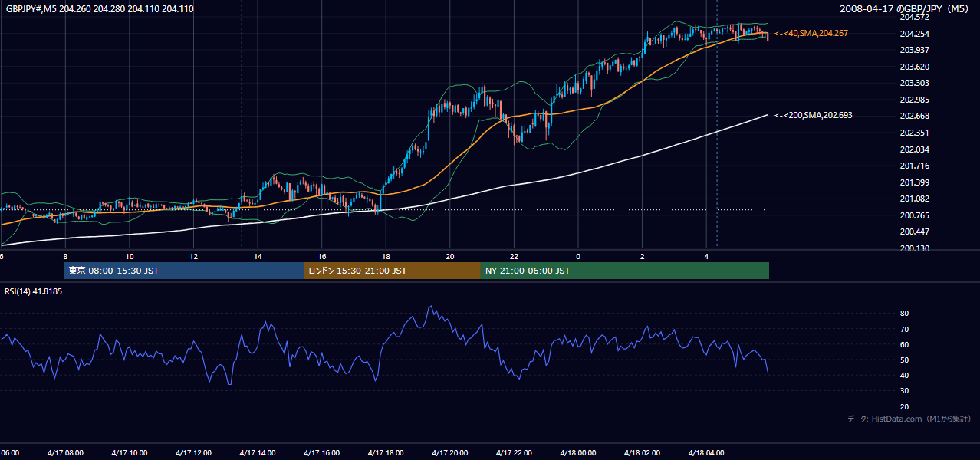
Task: Click bottom time label 4/18 00:00
Action: (x=577, y=452)
